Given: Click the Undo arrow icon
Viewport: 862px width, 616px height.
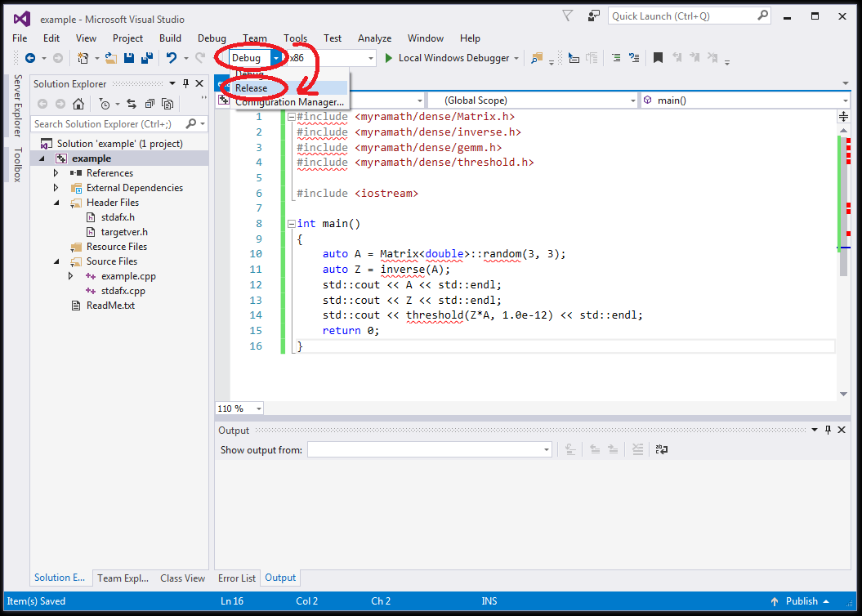Looking at the screenshot, I should pyautogui.click(x=172, y=58).
